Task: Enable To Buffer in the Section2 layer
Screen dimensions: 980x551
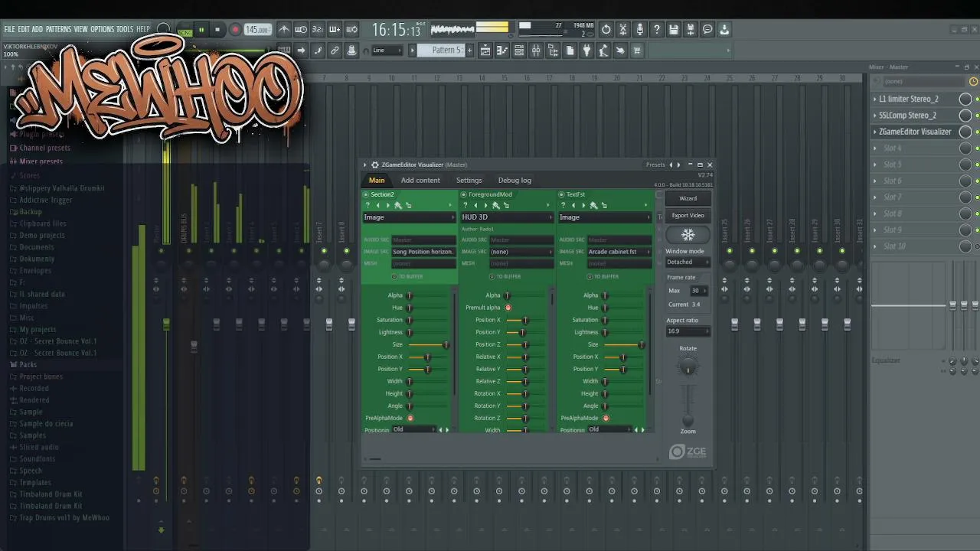Action: coord(394,276)
